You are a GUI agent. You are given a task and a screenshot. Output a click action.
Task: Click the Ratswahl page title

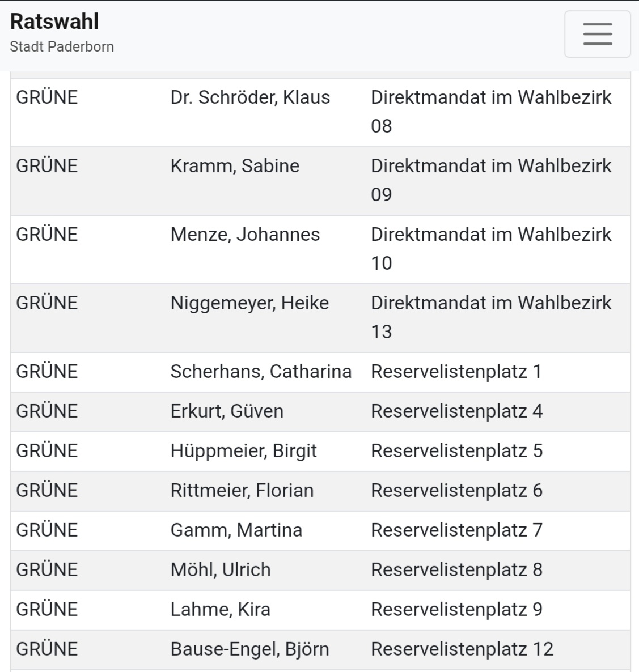(54, 22)
